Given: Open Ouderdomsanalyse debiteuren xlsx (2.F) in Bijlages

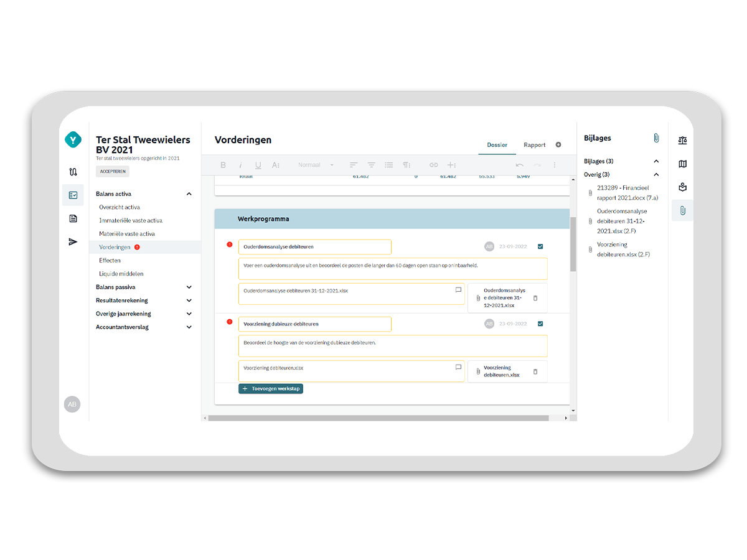Looking at the screenshot, I should click(x=622, y=221).
